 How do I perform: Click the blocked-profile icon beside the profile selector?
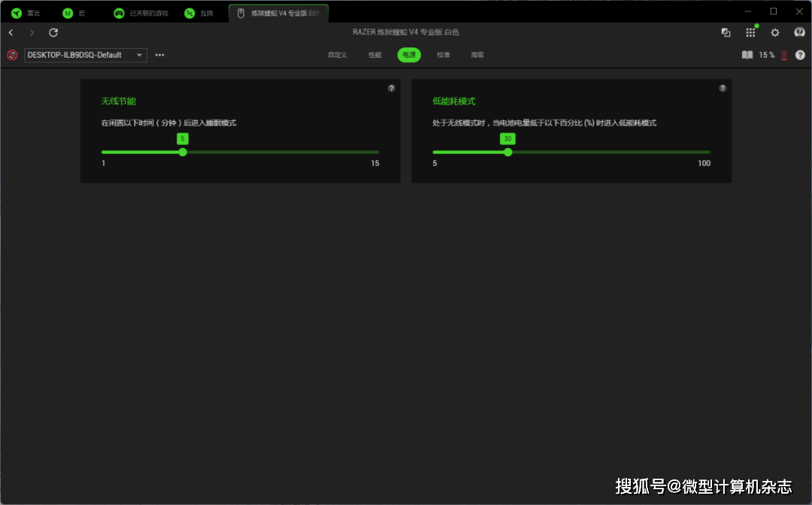pos(11,55)
